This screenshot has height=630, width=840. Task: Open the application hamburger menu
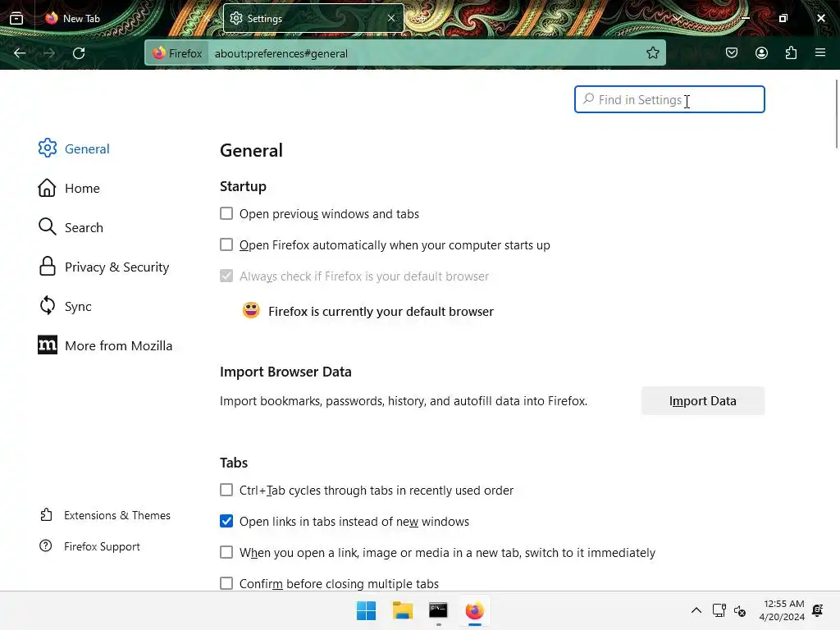[820, 52]
